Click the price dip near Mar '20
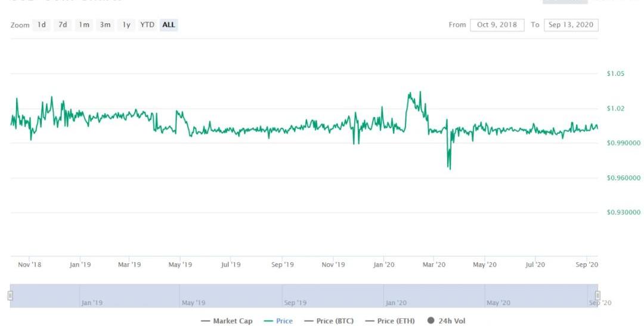The height and width of the screenshot is (326, 644). (449, 168)
